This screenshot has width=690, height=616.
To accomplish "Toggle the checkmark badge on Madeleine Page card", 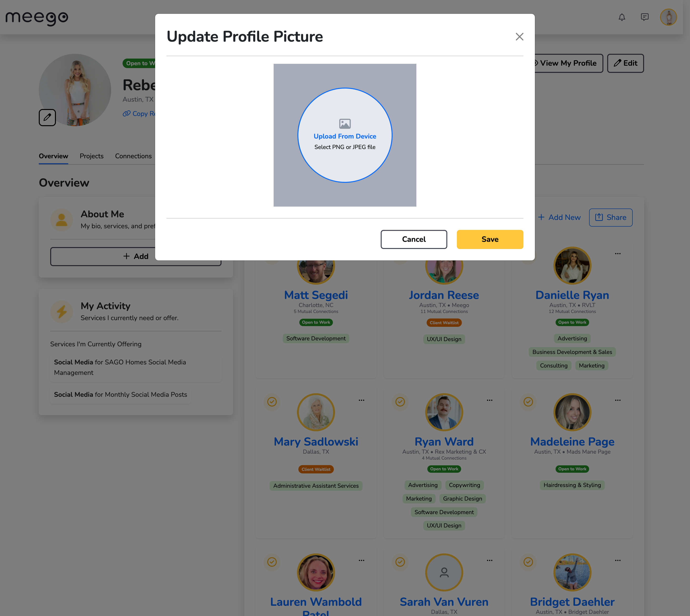I will (x=528, y=402).
